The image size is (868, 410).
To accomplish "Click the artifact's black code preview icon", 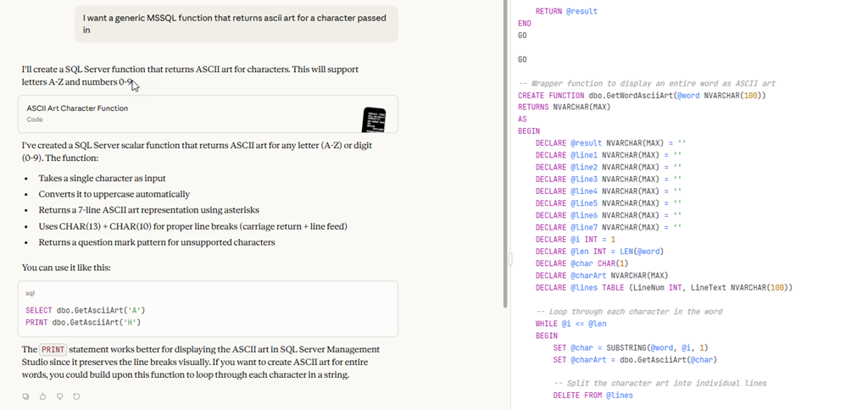I will pyautogui.click(x=374, y=119).
